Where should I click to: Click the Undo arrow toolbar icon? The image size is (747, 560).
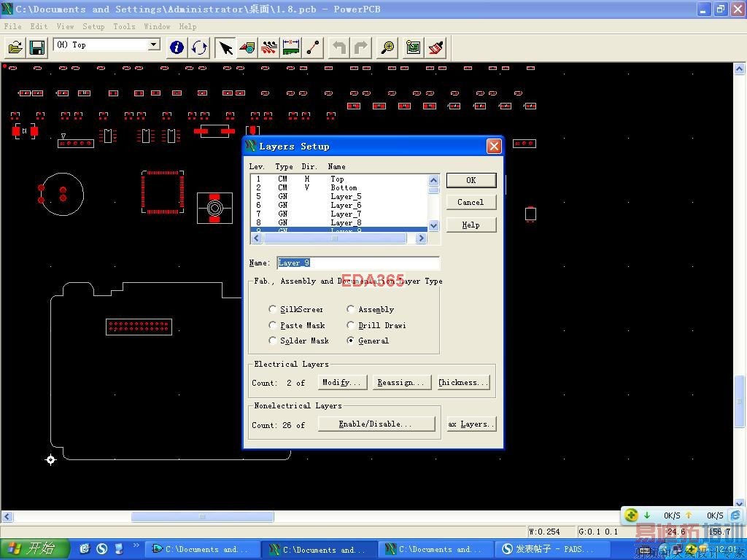pos(339,47)
